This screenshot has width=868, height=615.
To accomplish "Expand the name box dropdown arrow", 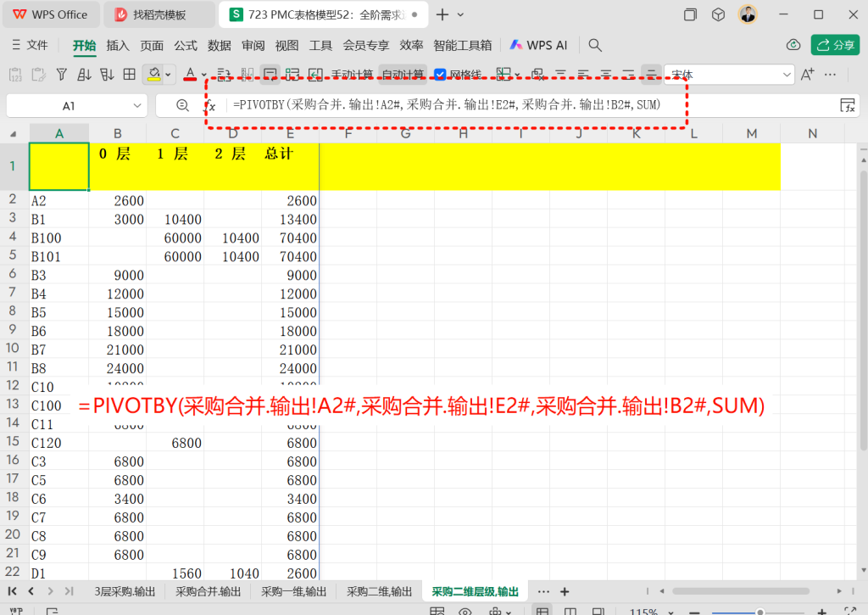I will click(137, 106).
